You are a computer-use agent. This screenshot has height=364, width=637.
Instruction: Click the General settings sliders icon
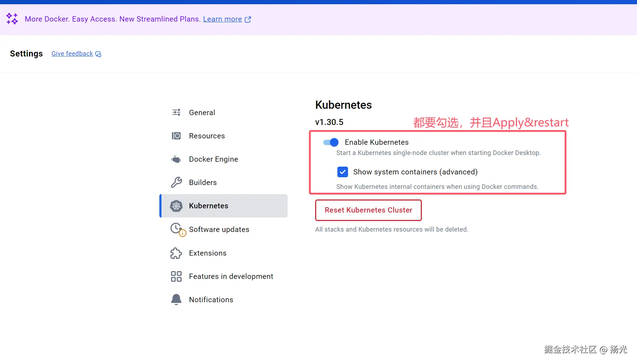click(176, 112)
